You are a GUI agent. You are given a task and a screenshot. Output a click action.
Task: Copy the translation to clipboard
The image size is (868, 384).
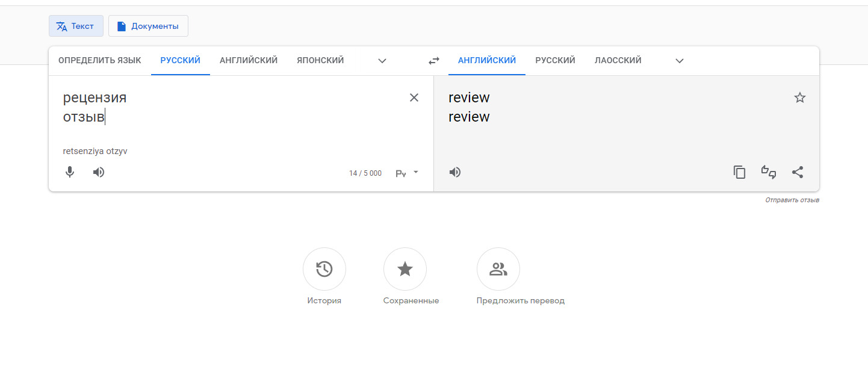point(739,172)
